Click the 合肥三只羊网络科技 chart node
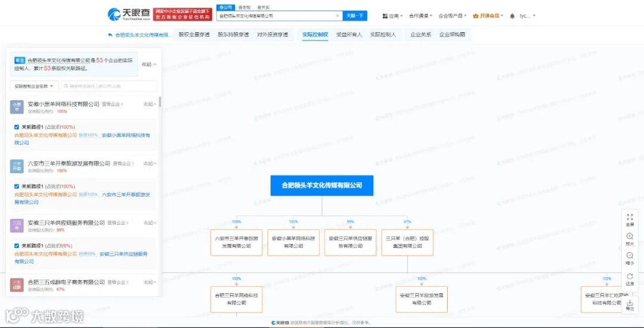Viewport: 644px width, 328px height. click(236, 299)
